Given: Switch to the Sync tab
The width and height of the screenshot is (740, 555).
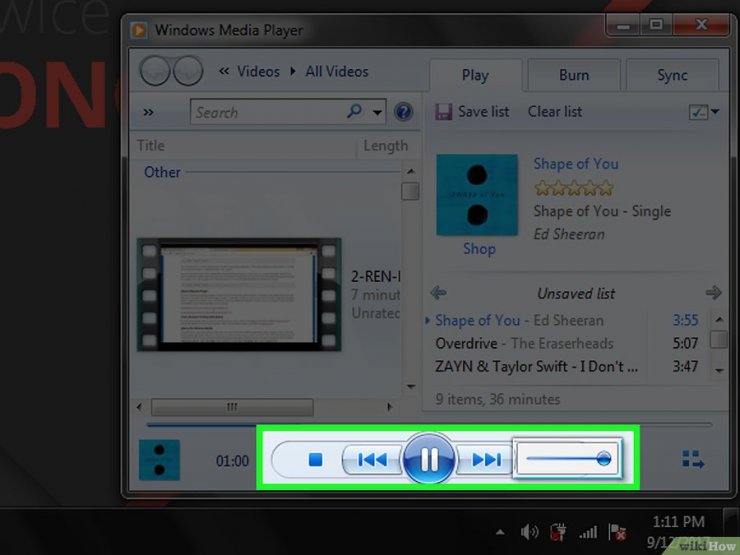Looking at the screenshot, I should [672, 75].
